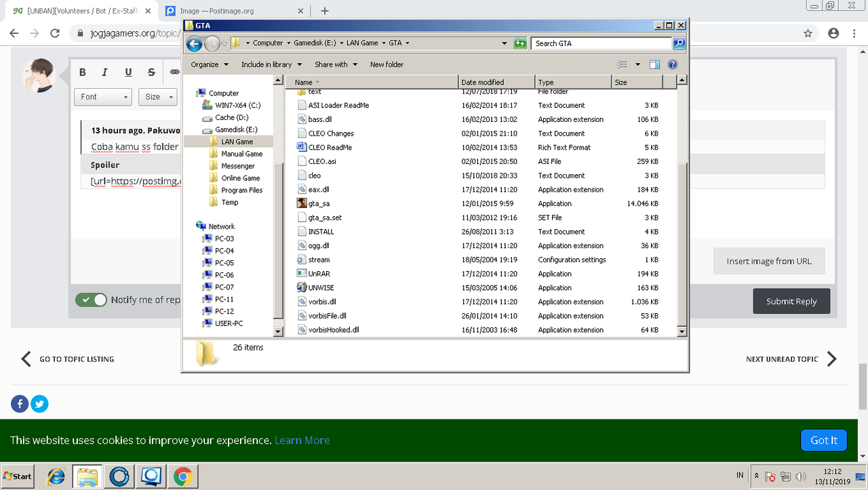Sort files by the Size column
868x490 pixels.
pyautogui.click(x=637, y=82)
